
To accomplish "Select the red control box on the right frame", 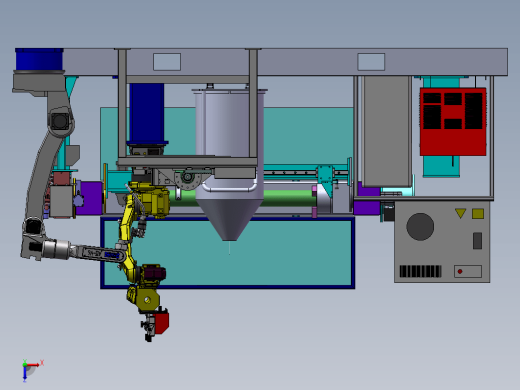I will [x=453, y=122].
